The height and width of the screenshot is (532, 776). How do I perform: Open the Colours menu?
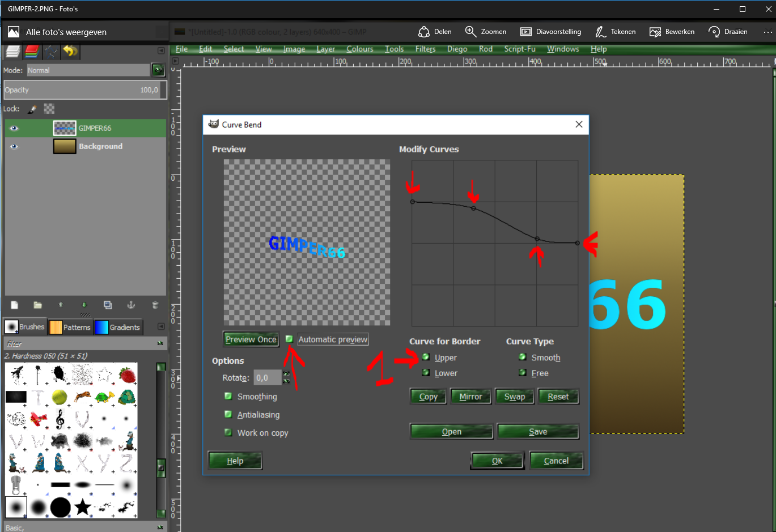coord(360,49)
